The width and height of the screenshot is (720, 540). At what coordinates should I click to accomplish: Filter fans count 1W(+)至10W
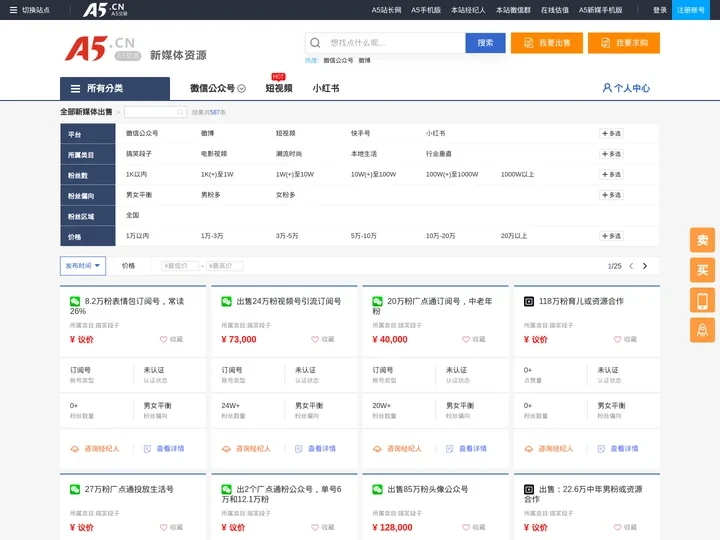click(294, 174)
